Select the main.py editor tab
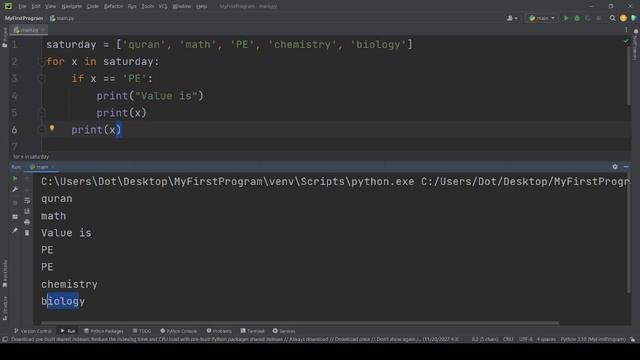The image size is (640, 360). (x=28, y=30)
